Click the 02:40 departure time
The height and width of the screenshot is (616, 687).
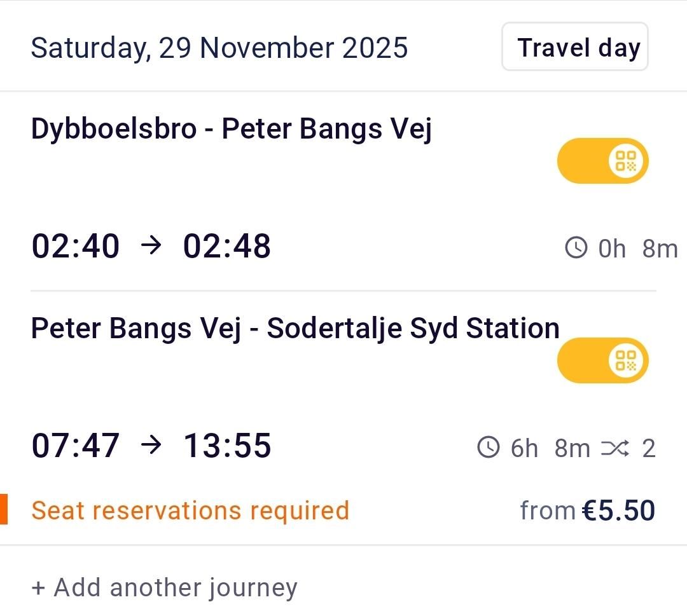(76, 247)
